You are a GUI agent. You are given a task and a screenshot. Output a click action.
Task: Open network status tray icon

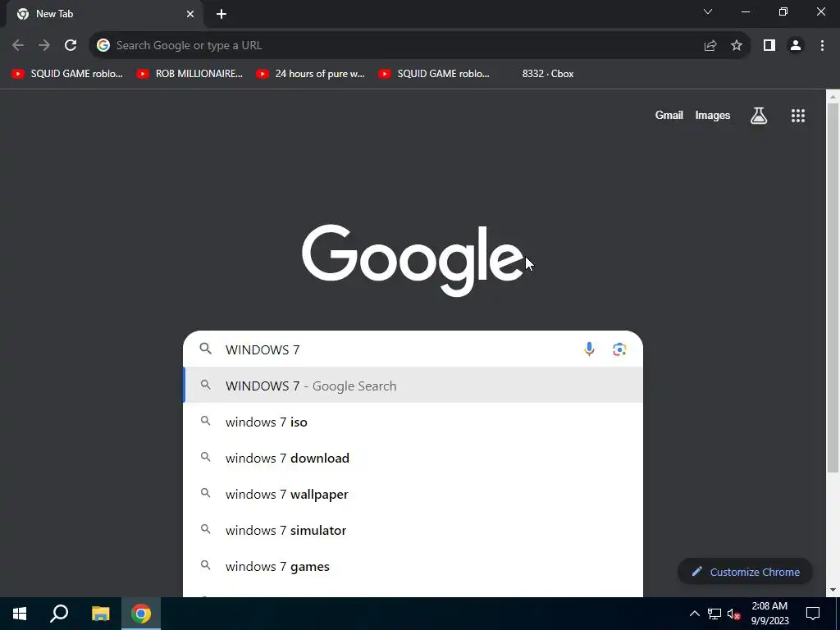714,614
